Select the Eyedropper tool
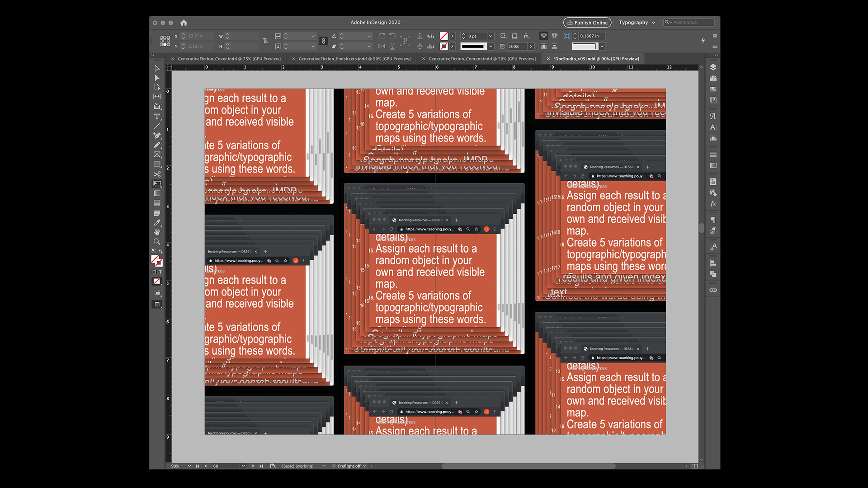 coord(157,223)
